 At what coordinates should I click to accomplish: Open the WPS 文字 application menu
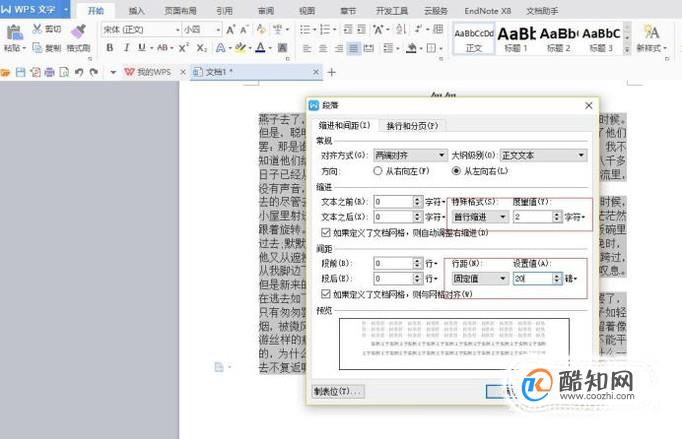[35, 9]
